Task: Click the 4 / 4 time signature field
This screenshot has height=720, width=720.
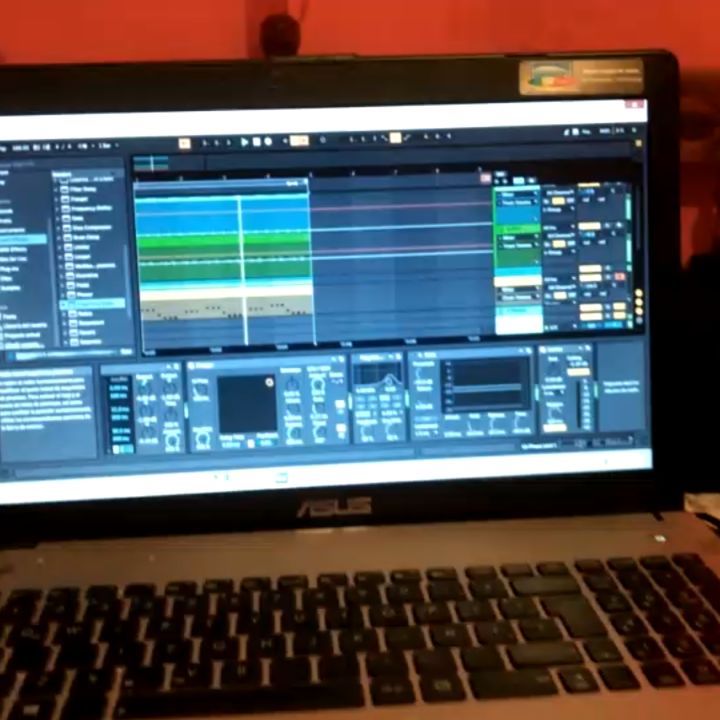Action: 63,146
